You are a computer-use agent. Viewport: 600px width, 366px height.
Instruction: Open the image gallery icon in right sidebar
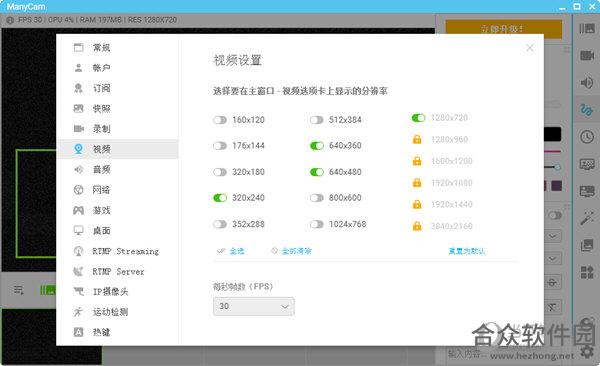click(587, 245)
